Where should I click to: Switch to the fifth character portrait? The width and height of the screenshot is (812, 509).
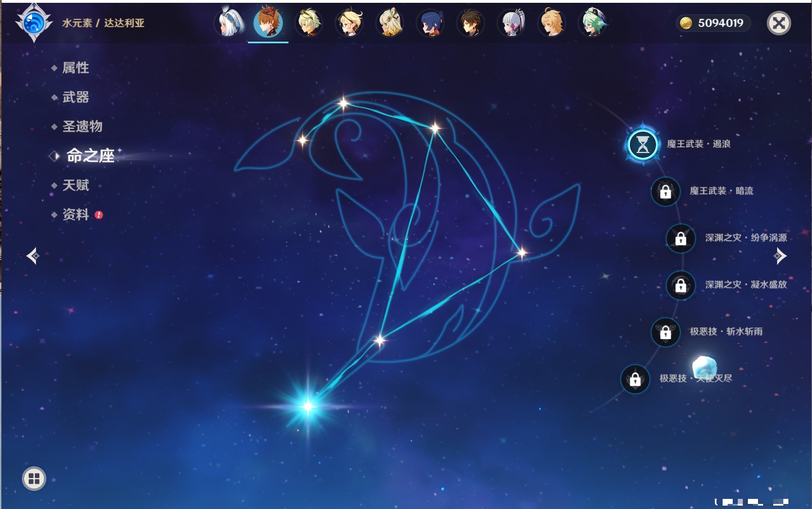click(390, 23)
